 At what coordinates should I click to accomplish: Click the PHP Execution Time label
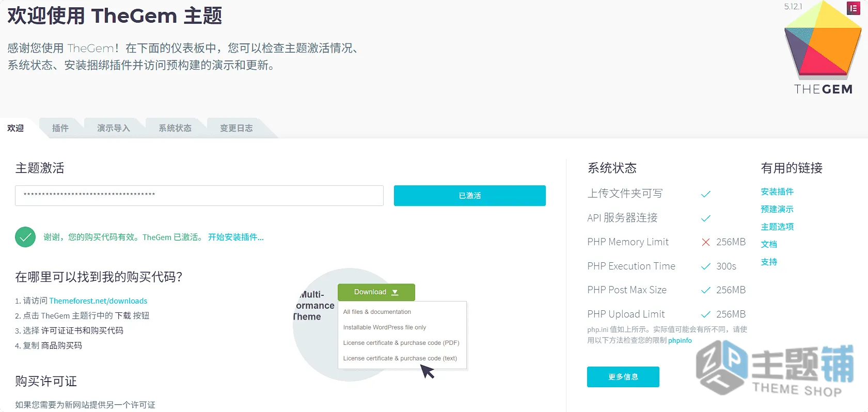pos(631,266)
